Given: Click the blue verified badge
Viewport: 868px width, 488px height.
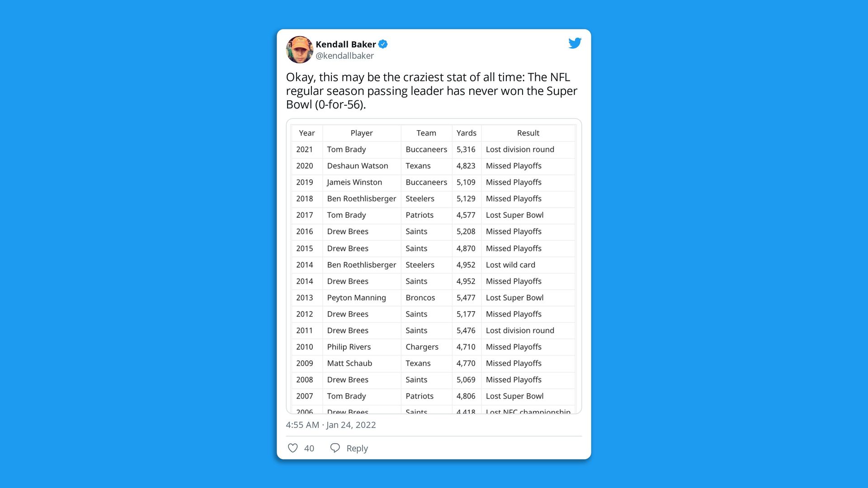Looking at the screenshot, I should [383, 44].
